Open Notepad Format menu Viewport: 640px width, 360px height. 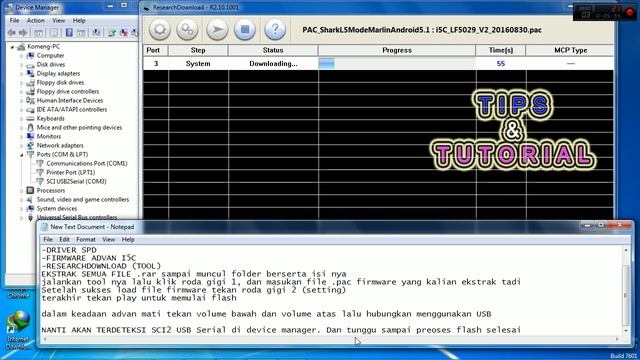click(86, 240)
